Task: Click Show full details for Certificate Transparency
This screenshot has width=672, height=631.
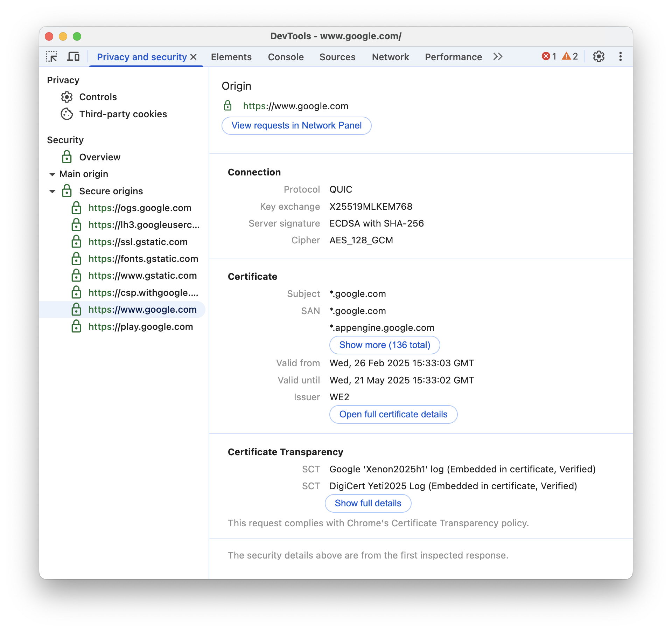Action: click(x=367, y=503)
